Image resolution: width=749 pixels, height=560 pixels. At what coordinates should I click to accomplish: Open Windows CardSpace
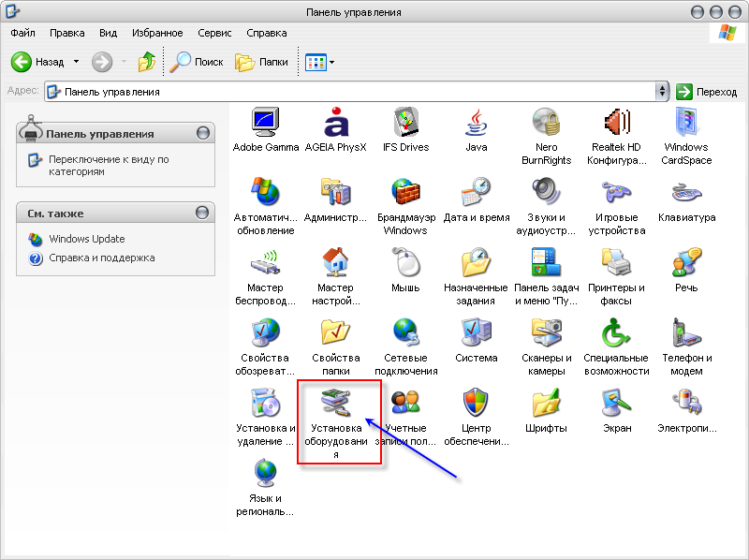[x=686, y=136]
